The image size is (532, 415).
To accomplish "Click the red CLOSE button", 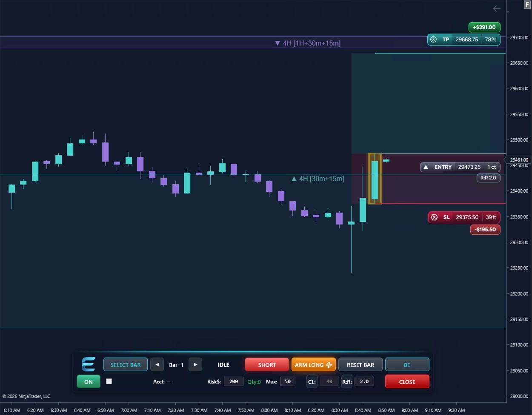I will tap(407, 381).
